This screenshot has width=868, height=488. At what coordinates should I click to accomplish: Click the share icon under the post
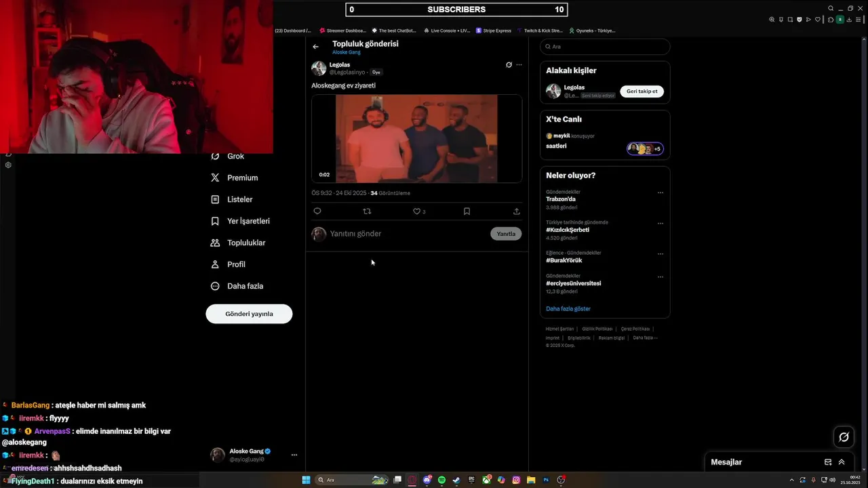click(517, 211)
